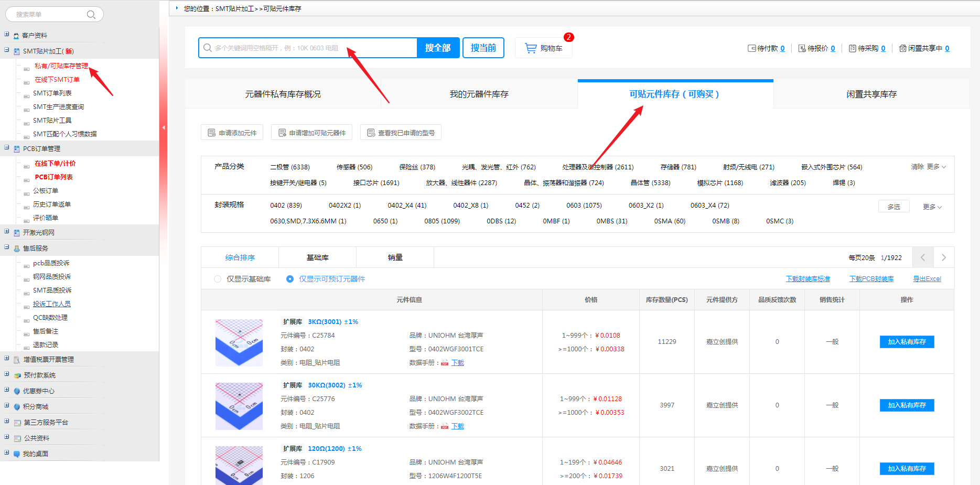Click the search magnifier icon in sidebar
The height and width of the screenshot is (485, 980).
point(91,15)
